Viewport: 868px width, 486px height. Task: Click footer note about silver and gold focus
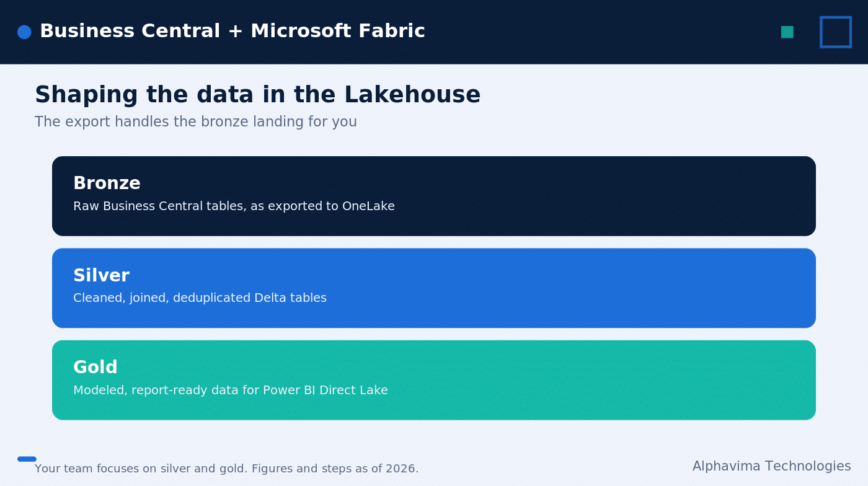tap(226, 469)
